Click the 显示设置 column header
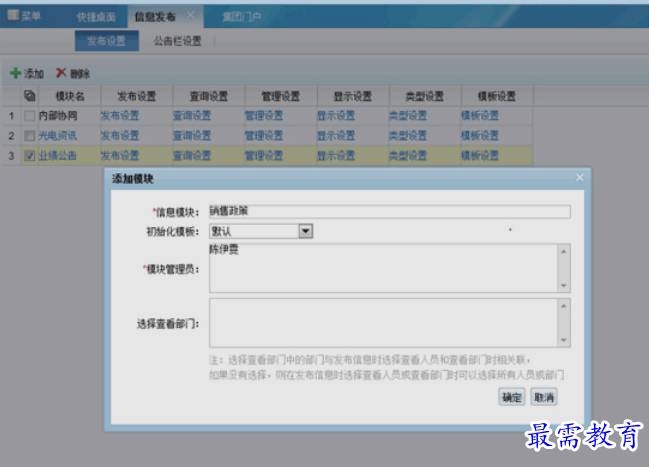 pyautogui.click(x=353, y=96)
